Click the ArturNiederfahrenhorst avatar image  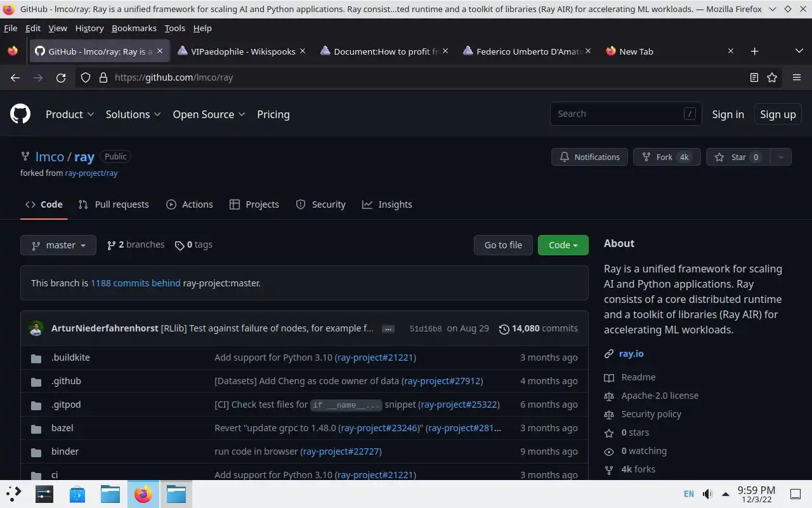pyautogui.click(x=36, y=328)
